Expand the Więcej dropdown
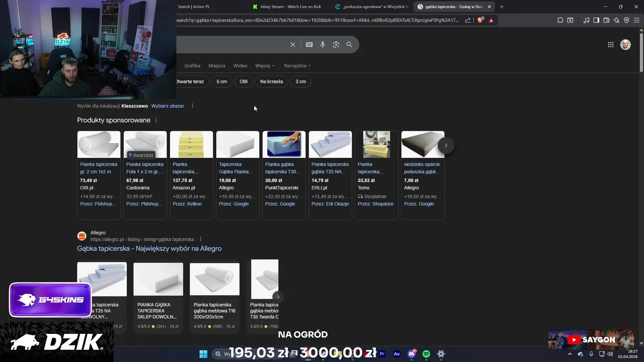This screenshot has height=362, width=644. [x=265, y=66]
